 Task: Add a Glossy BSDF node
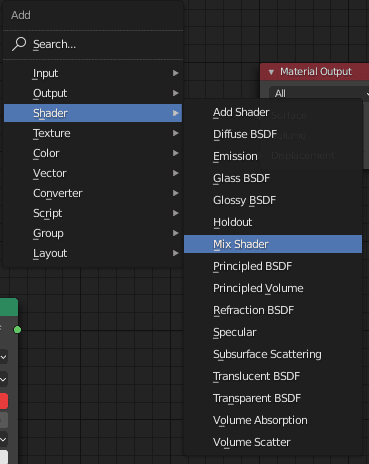(x=273, y=200)
